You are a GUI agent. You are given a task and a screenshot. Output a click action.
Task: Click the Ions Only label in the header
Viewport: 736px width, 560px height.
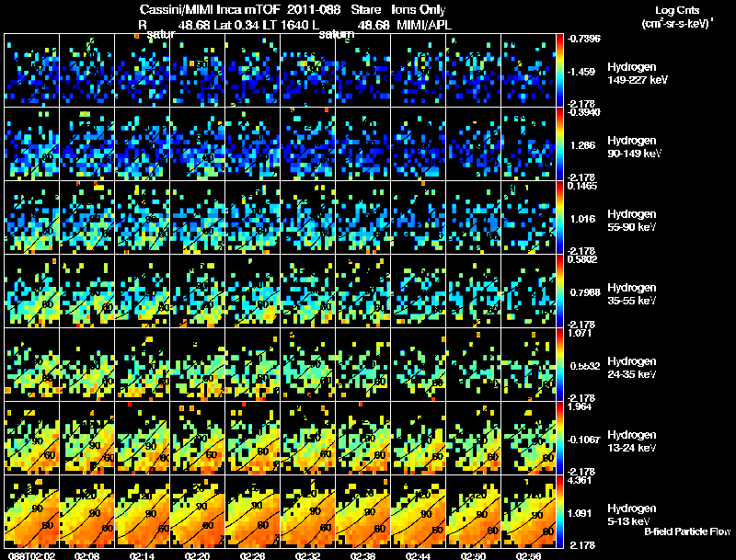click(419, 9)
